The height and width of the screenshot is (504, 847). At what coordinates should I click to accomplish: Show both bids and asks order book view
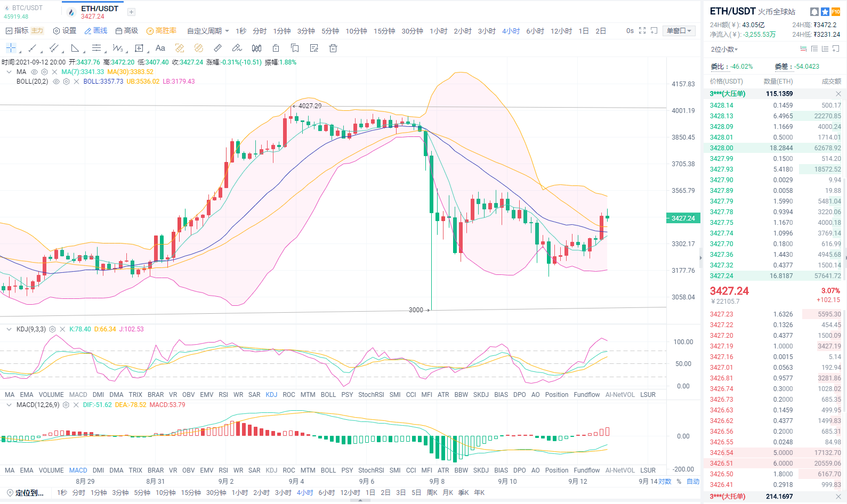click(803, 49)
